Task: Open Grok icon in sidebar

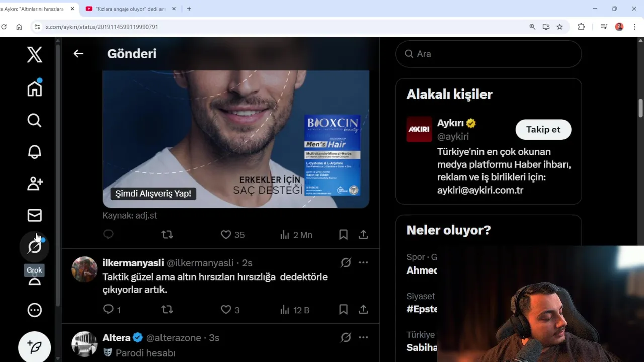Action: [x=35, y=246]
